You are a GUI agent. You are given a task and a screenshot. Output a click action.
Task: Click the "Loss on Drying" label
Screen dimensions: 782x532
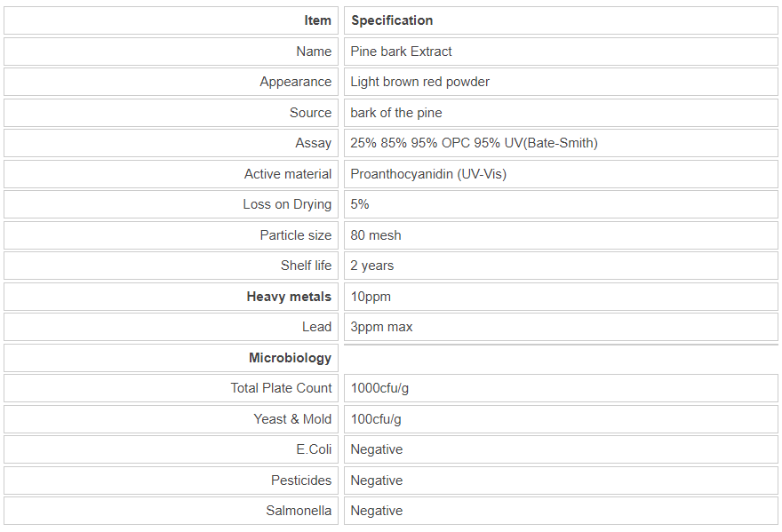(287, 204)
